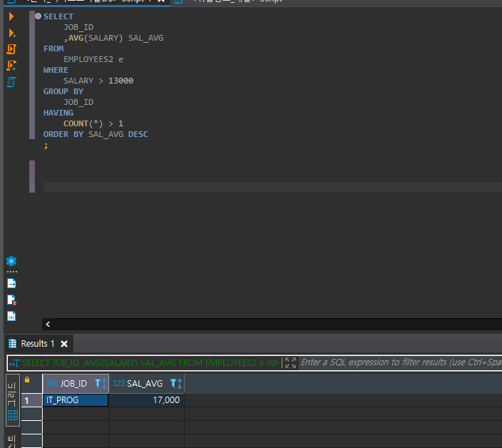Open the blue gear settings icon
This screenshot has height=448, width=502.
[11, 261]
